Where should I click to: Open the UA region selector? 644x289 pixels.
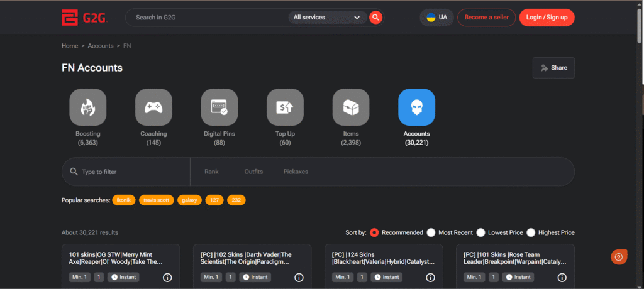[436, 18]
